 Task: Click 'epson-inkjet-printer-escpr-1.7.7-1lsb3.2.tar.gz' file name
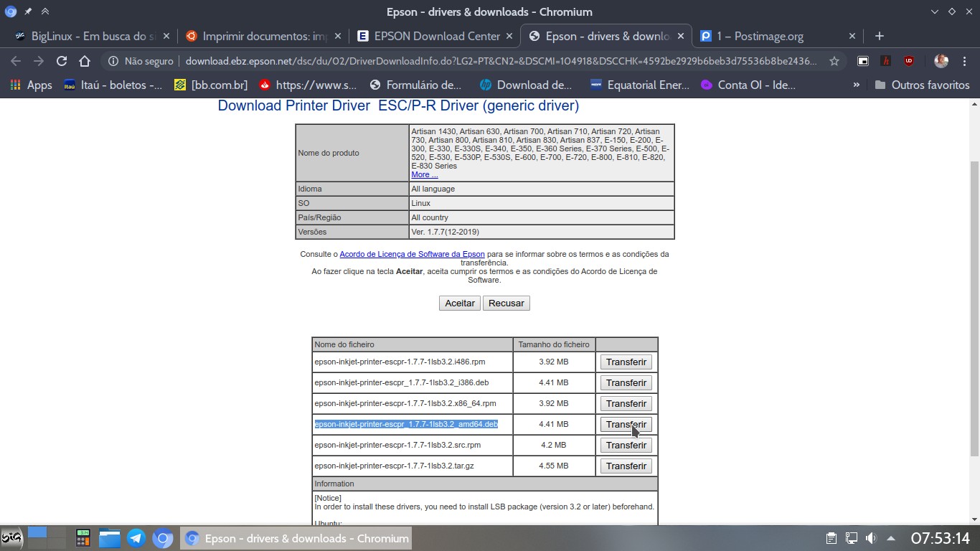(x=394, y=466)
